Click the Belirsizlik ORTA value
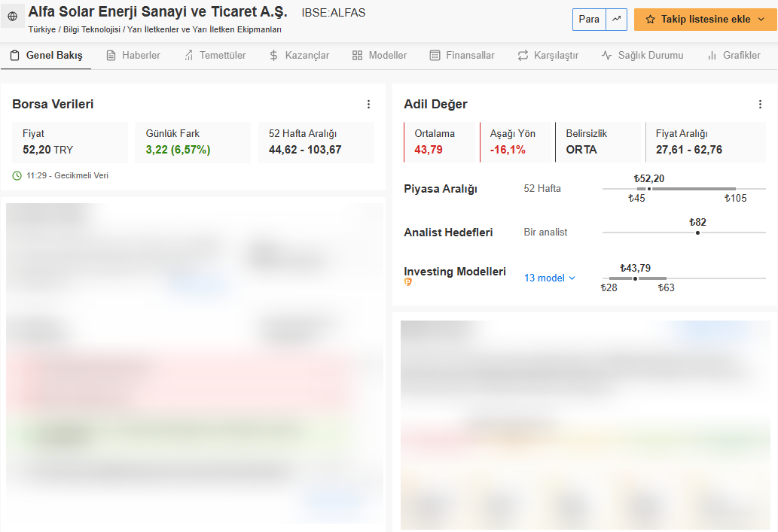The image size is (778, 532). coord(581,150)
